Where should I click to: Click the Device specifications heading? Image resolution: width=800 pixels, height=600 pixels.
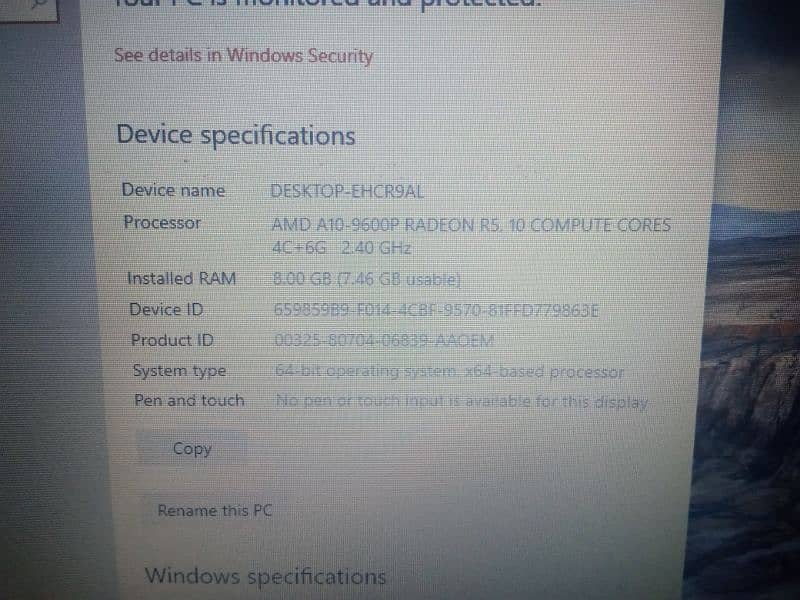tap(236, 135)
